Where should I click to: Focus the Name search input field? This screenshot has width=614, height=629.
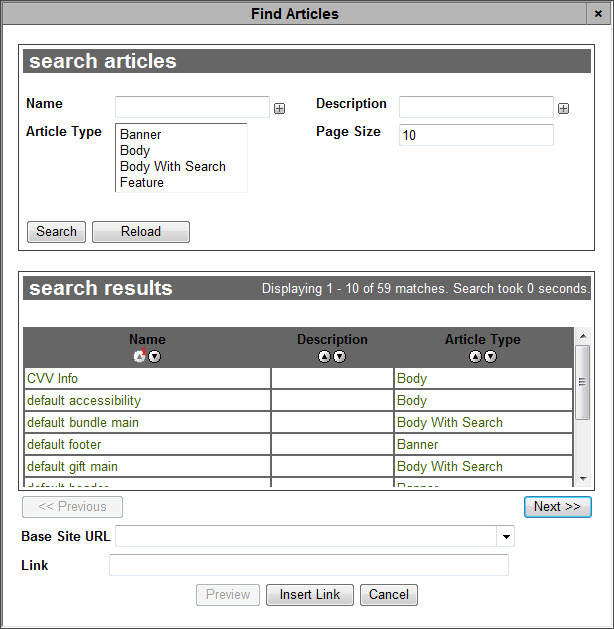pyautogui.click(x=193, y=107)
